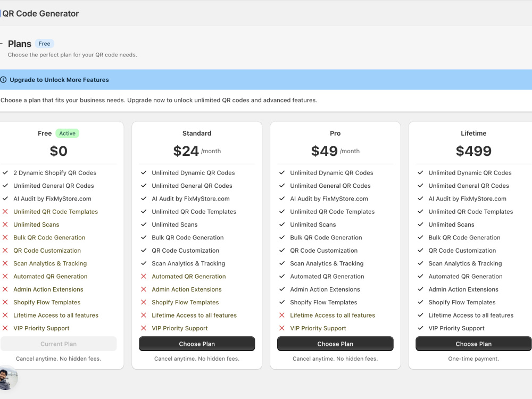Click red X beside Standard plan's Lifetime Access

[144, 315]
